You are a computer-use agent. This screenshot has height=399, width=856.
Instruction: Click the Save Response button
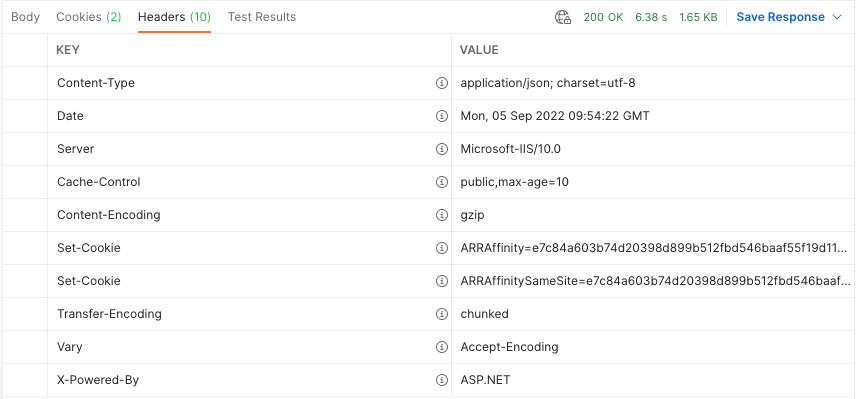[x=781, y=17]
